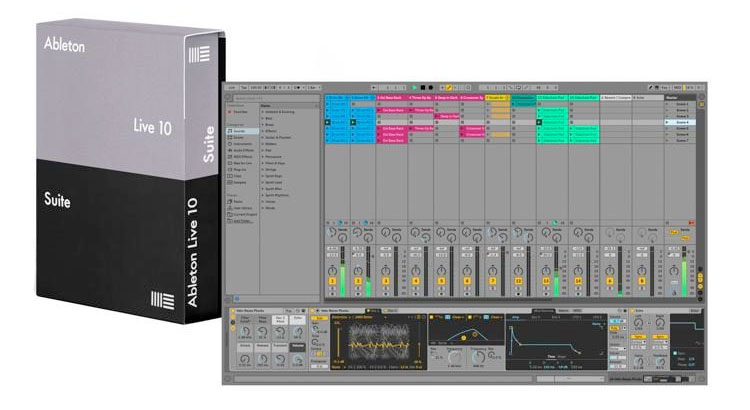This screenshot has height=410, width=750.
Task: Click the Samples category icon
Action: (230, 182)
